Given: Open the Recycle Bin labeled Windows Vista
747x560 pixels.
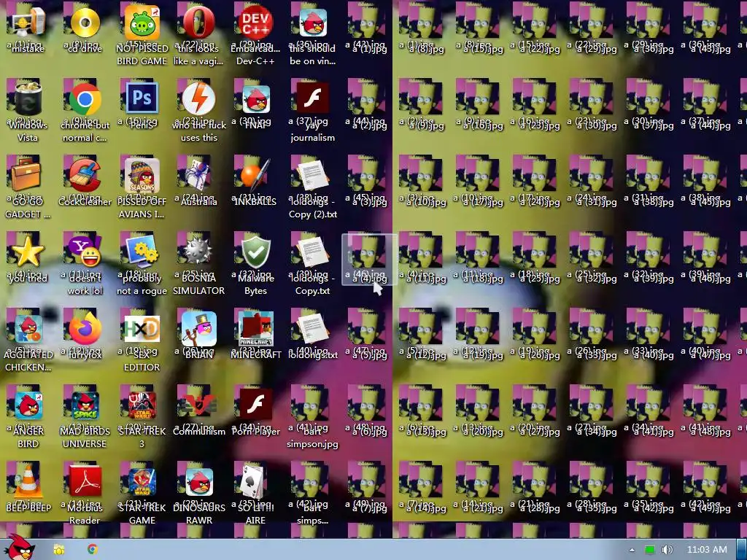Looking at the screenshot, I should 28,99.
